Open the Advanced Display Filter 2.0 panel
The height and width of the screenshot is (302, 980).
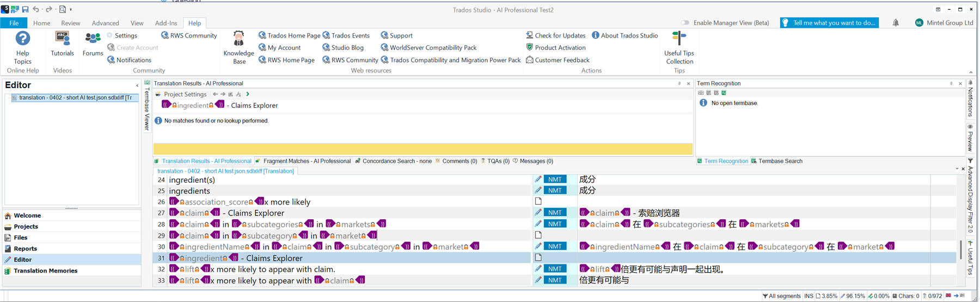pos(970,196)
